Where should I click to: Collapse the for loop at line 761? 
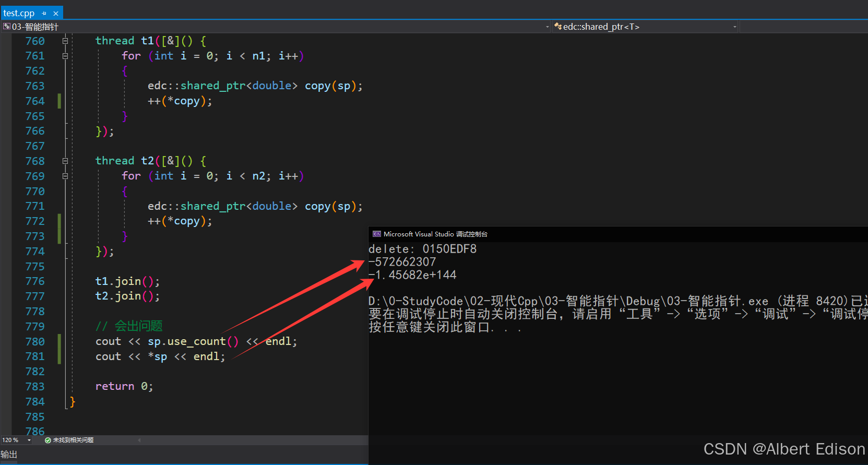65,56
